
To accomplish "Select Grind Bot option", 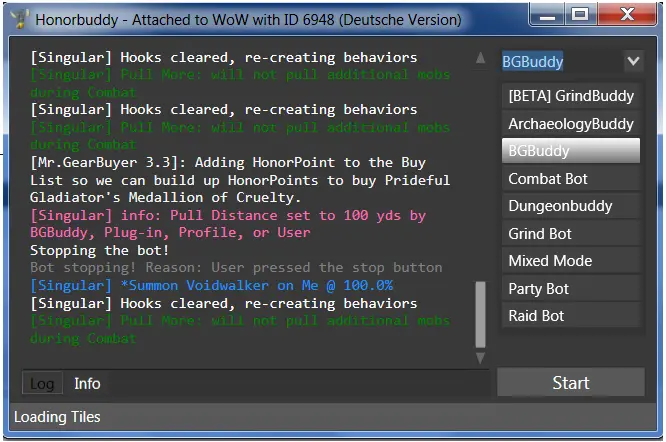I will tap(571, 234).
